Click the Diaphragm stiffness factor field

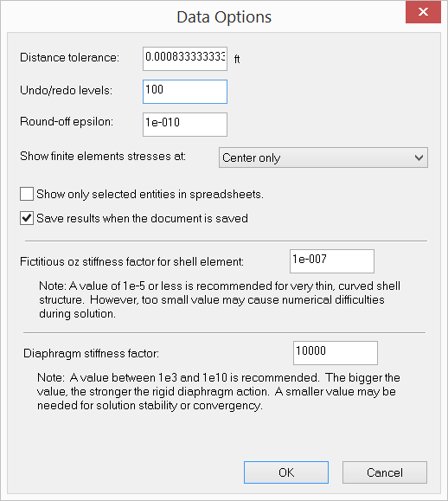pos(336,353)
